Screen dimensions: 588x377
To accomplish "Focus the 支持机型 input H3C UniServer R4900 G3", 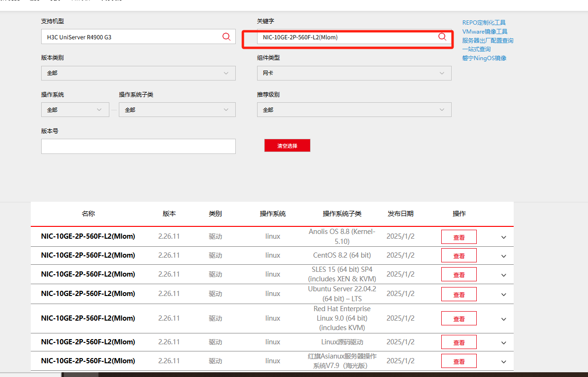I will [x=138, y=36].
